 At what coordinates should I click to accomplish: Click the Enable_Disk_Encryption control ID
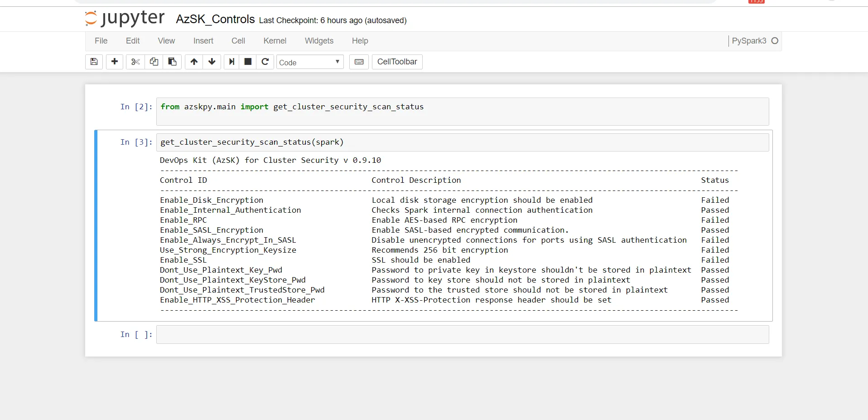212,200
